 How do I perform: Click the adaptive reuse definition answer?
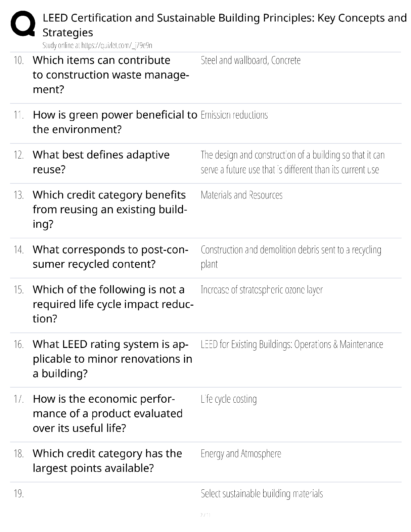(x=292, y=162)
